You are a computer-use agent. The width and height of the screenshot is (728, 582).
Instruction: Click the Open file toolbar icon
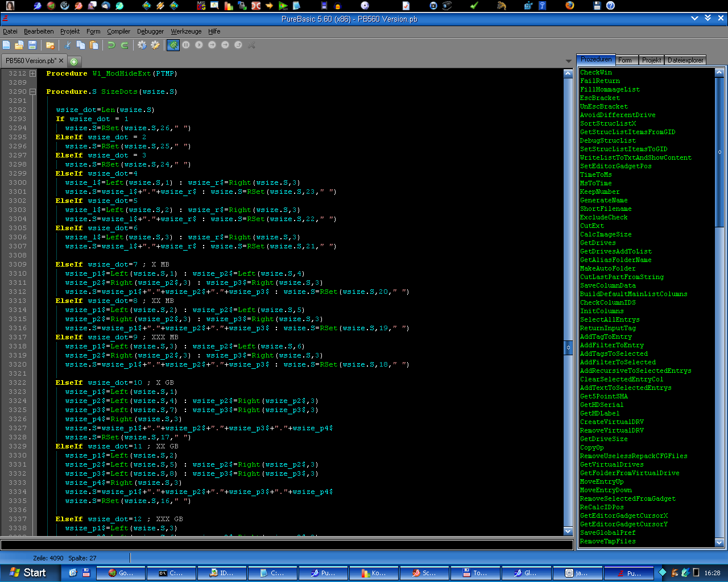click(19, 45)
